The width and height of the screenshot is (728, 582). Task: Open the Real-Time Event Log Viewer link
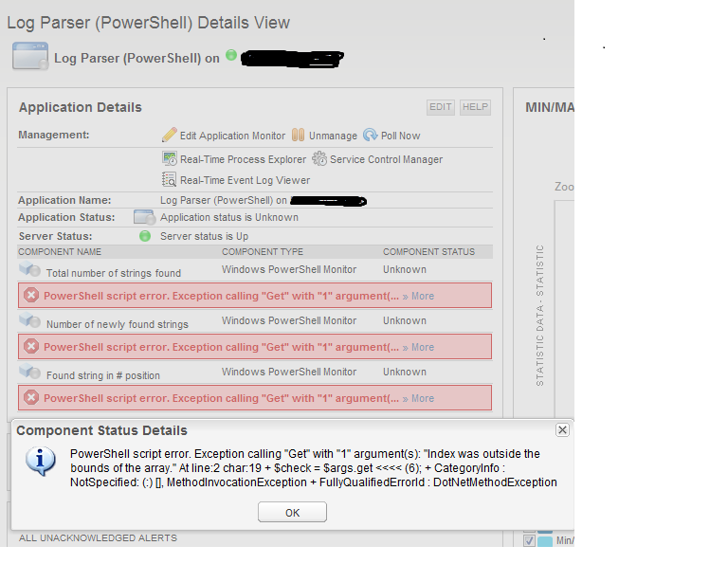[x=246, y=180]
